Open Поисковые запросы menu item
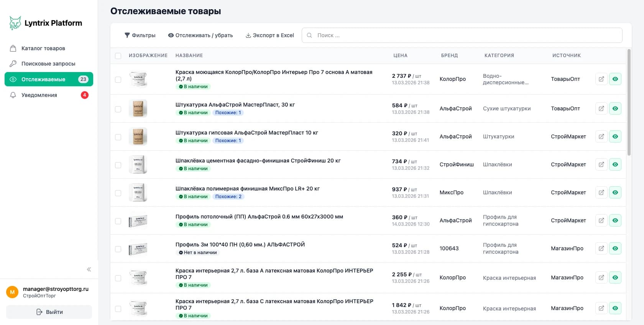Screen dimensions: 644x325 pos(48,64)
